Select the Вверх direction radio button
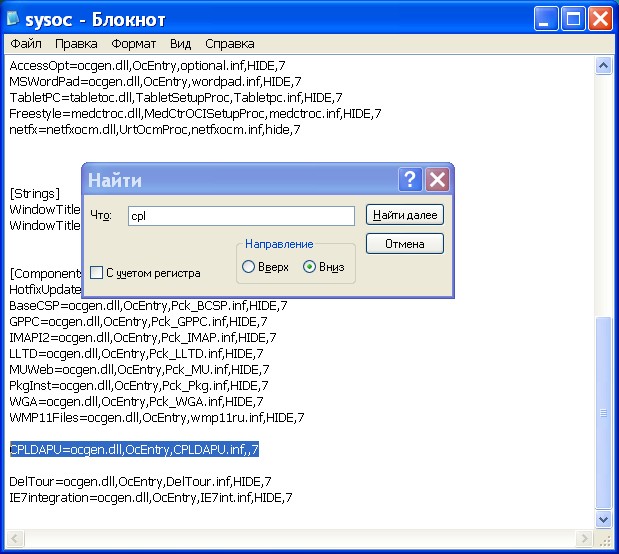The image size is (619, 554). pyautogui.click(x=248, y=267)
